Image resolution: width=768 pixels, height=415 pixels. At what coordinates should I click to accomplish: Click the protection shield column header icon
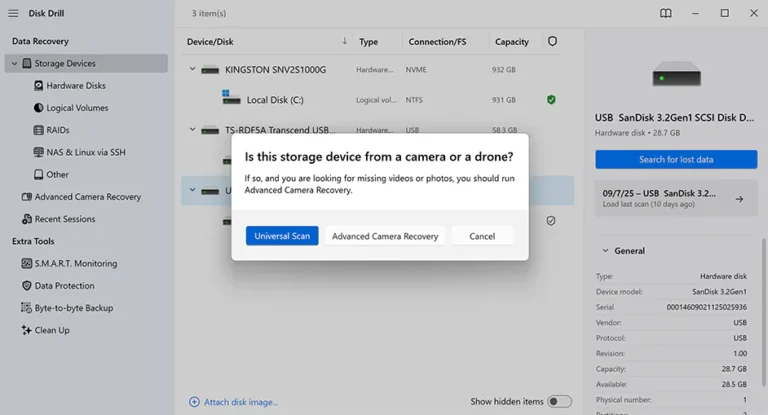tap(552, 41)
